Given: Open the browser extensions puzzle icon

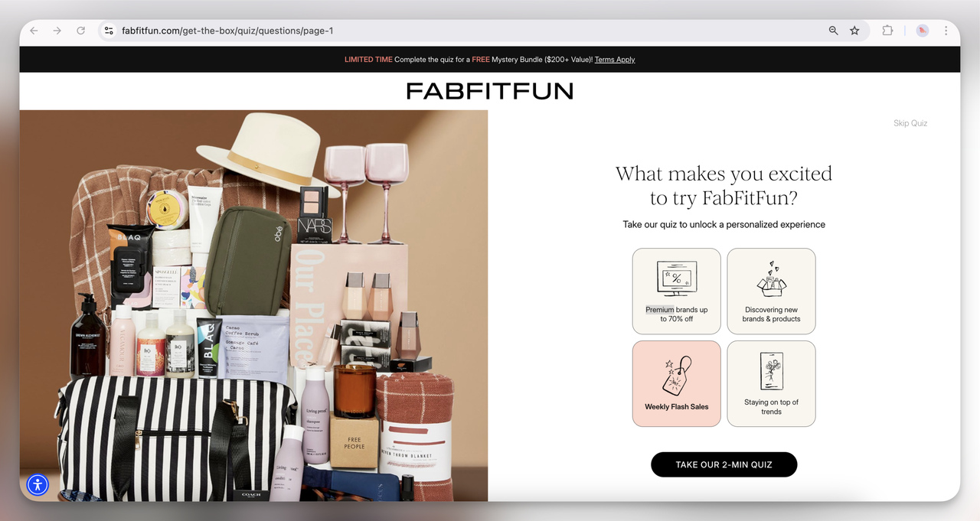Looking at the screenshot, I should (887, 31).
